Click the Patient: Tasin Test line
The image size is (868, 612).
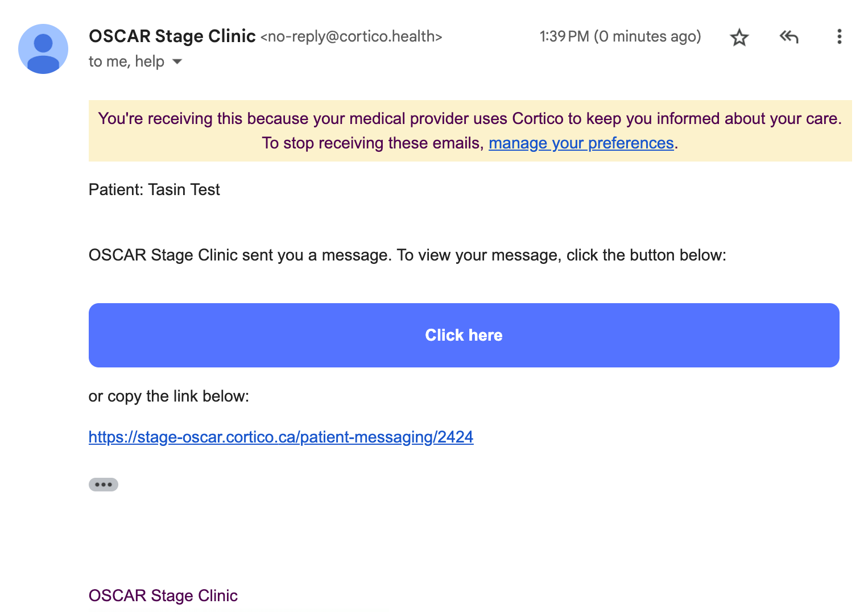(154, 189)
